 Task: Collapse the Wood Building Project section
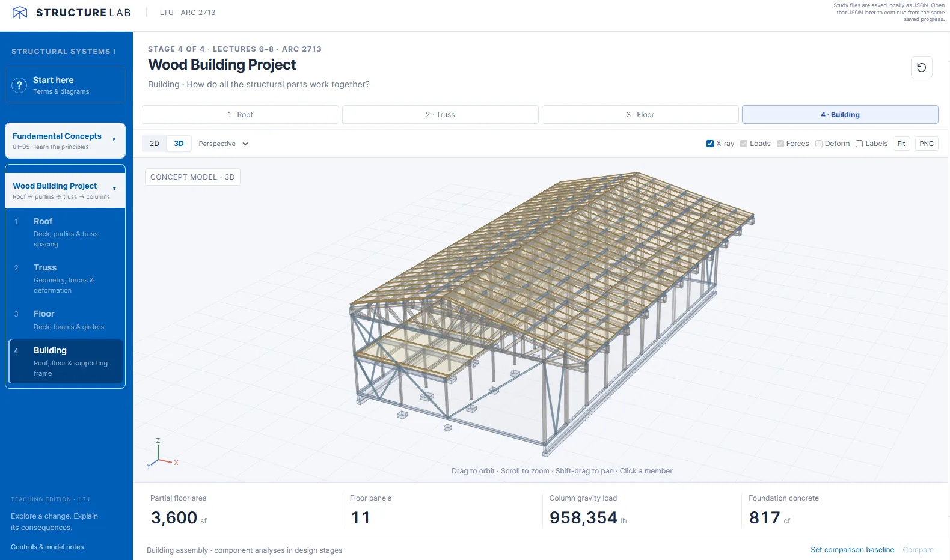(x=66, y=190)
